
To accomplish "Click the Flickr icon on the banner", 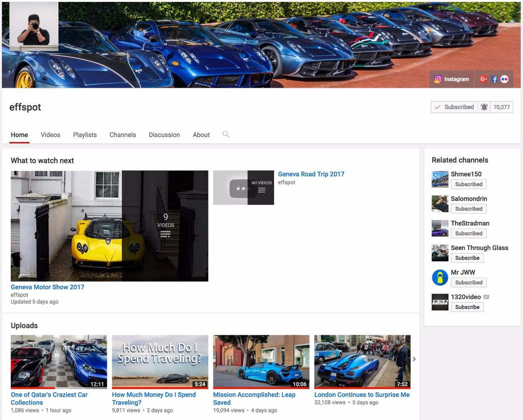I will [504, 79].
